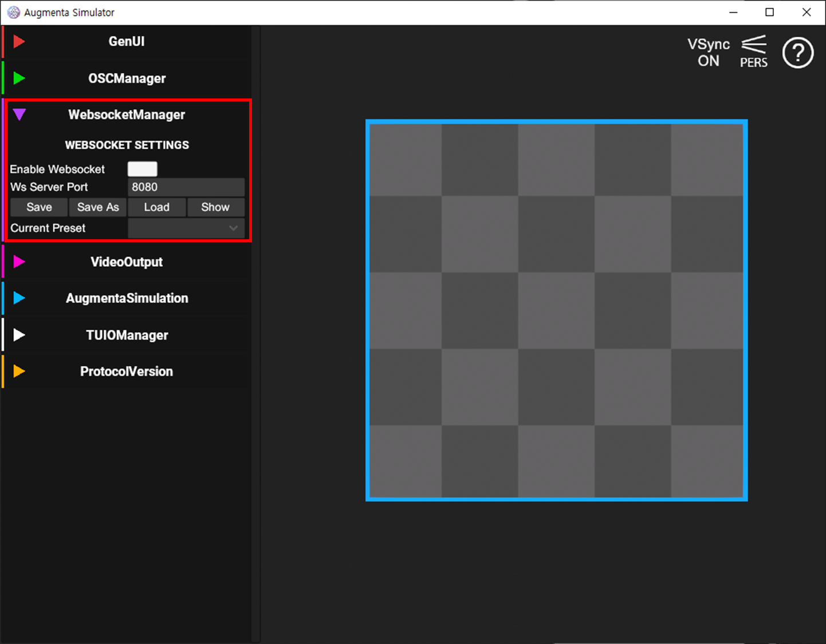Expand the OSCManager panel arrow
This screenshot has width=826, height=644.
pyautogui.click(x=19, y=78)
